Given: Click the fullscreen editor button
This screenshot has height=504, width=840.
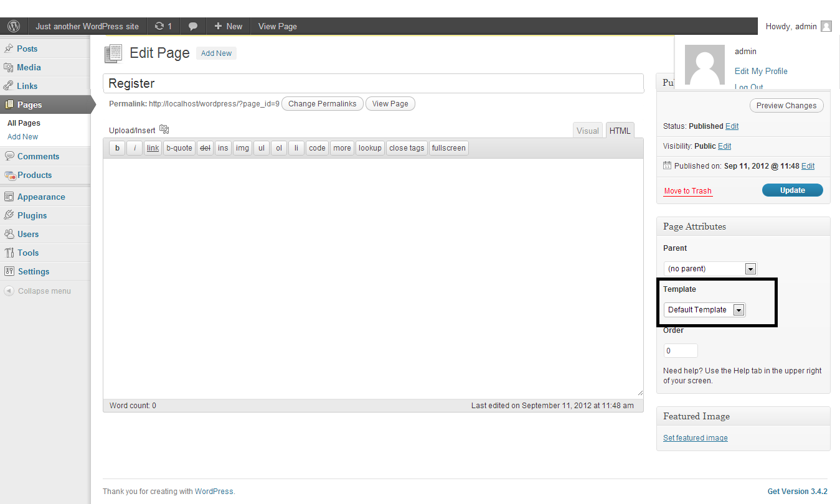Looking at the screenshot, I should click(x=448, y=148).
